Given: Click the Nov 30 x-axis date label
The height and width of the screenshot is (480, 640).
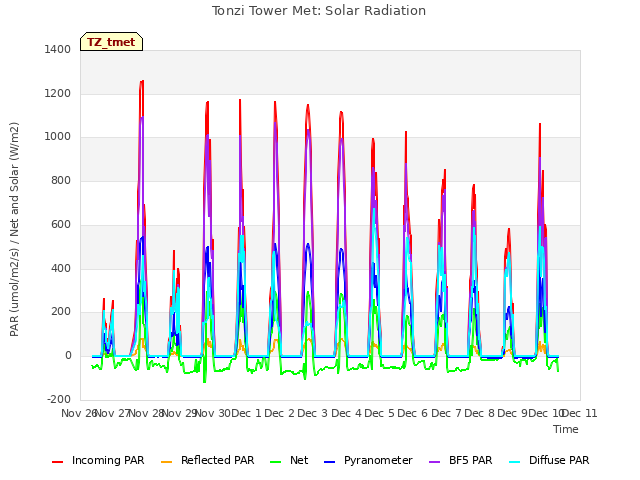Looking at the screenshot, I should coord(213,413).
